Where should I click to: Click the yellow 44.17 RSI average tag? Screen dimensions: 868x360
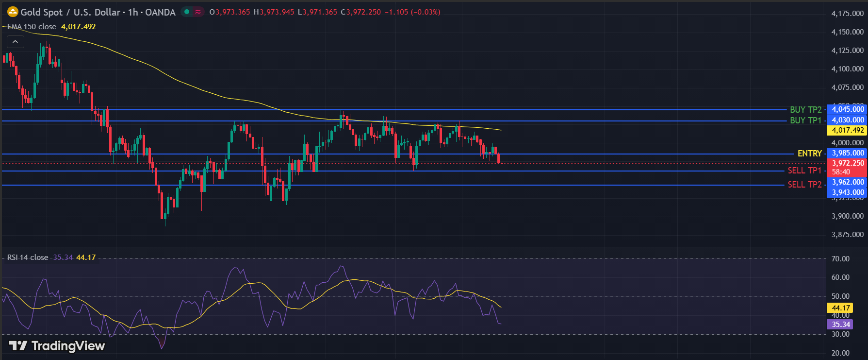(x=840, y=308)
